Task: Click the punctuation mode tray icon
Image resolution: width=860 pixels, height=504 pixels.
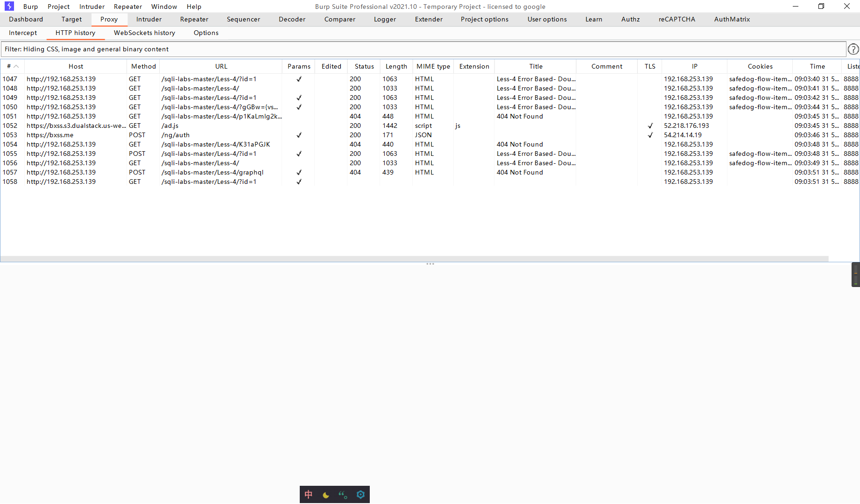Action: click(x=343, y=495)
